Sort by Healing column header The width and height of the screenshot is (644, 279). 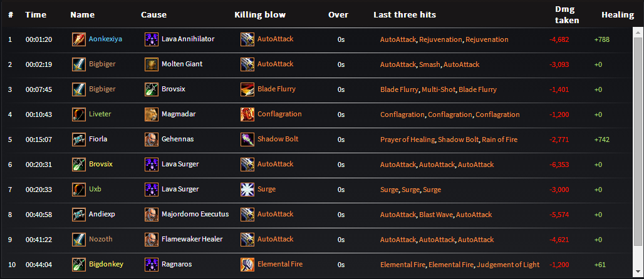coord(618,14)
